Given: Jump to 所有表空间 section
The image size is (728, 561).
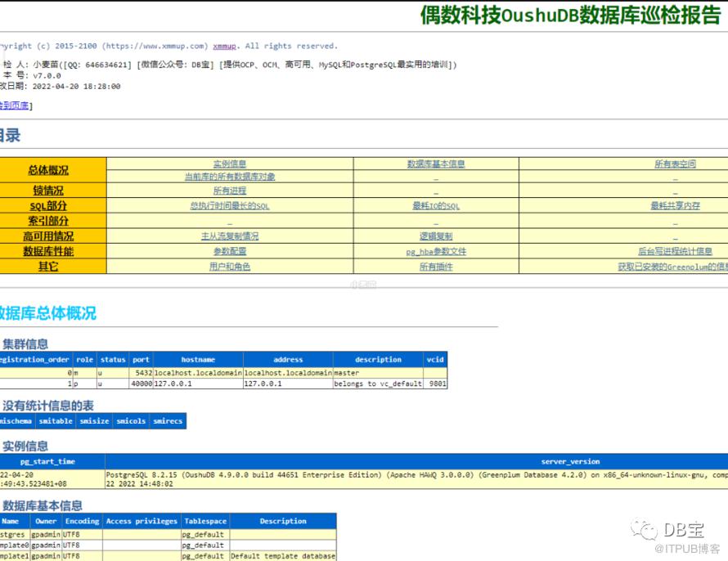Looking at the screenshot, I should [675, 164].
